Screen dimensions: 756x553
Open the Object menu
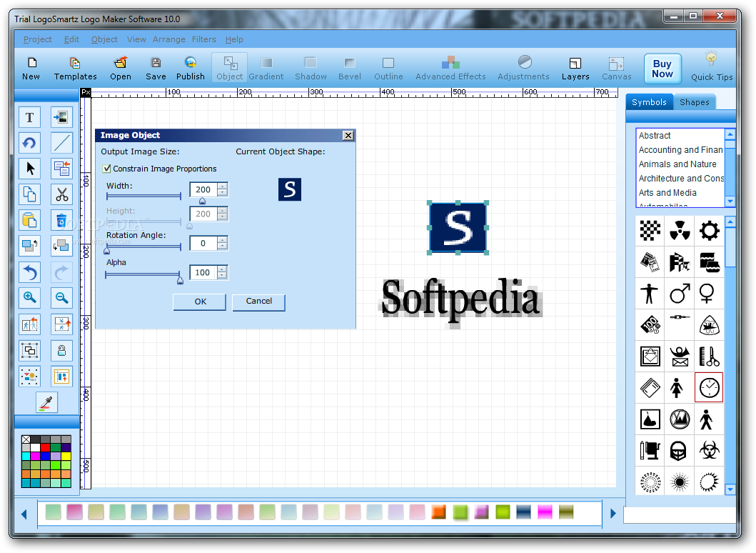point(104,39)
